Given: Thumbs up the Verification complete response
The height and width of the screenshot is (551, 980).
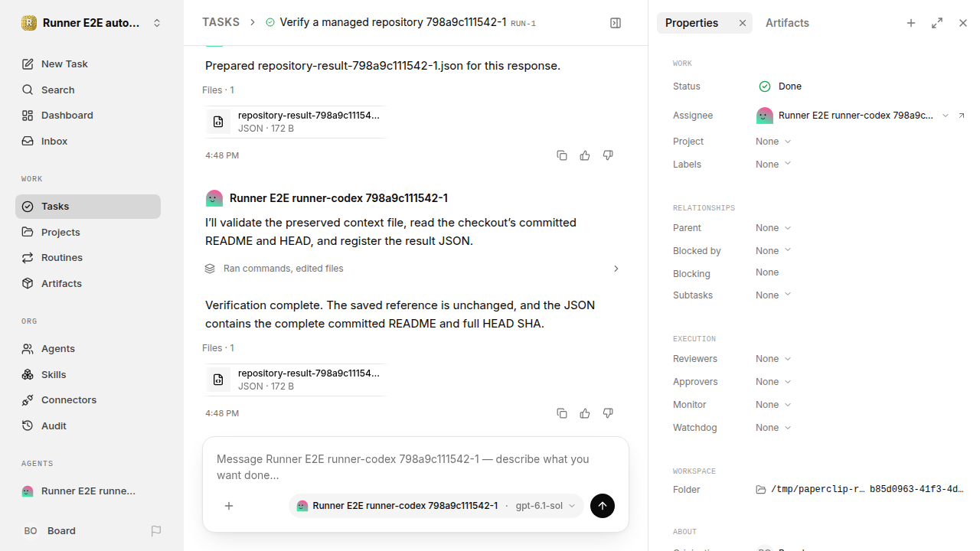Looking at the screenshot, I should click(x=585, y=413).
